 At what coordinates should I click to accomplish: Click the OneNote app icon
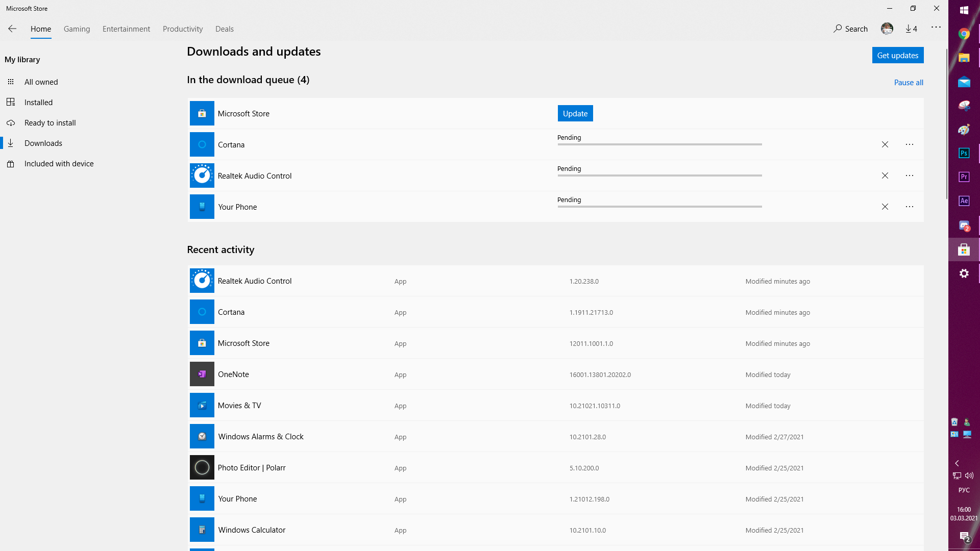[x=202, y=374]
